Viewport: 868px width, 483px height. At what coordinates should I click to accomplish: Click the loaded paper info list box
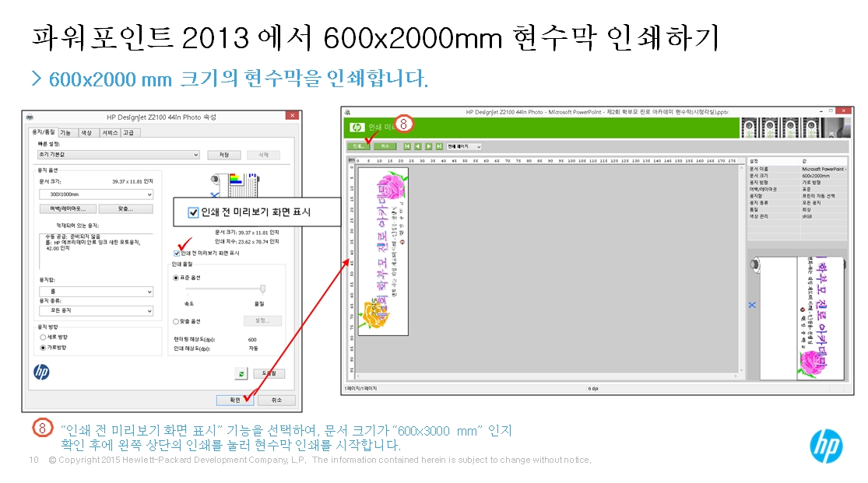pos(97,250)
